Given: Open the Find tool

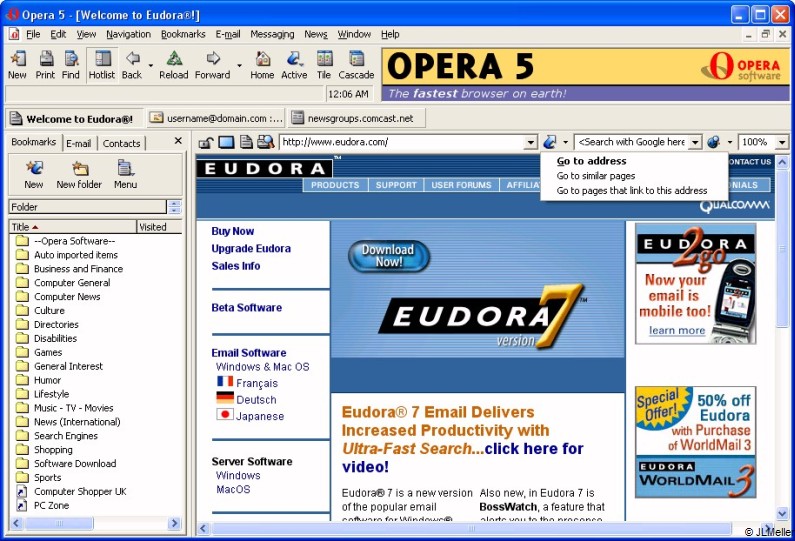Looking at the screenshot, I should [70, 65].
